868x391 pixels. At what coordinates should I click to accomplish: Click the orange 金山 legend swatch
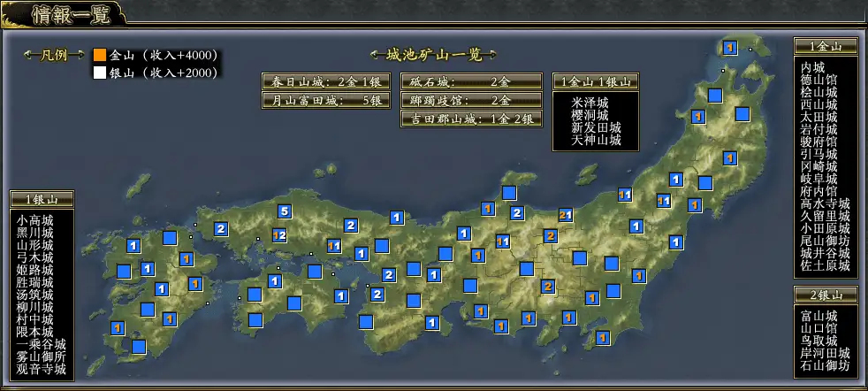point(100,56)
